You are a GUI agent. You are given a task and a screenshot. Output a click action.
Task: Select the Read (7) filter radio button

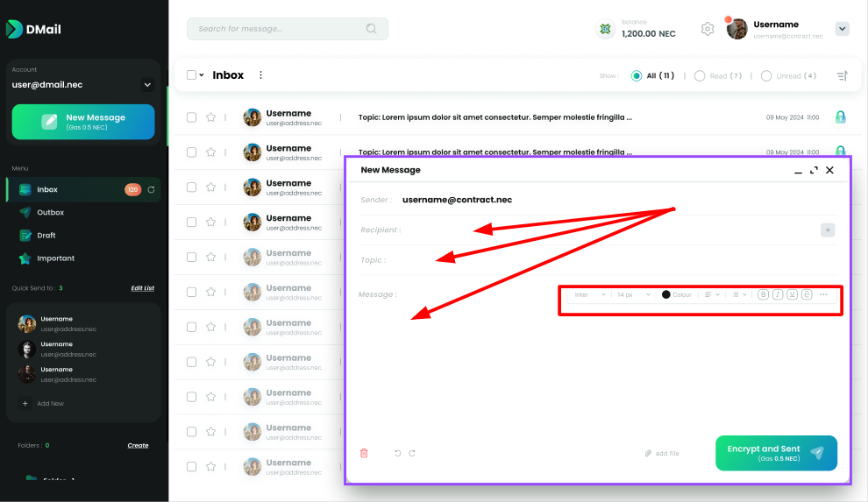[x=700, y=76]
